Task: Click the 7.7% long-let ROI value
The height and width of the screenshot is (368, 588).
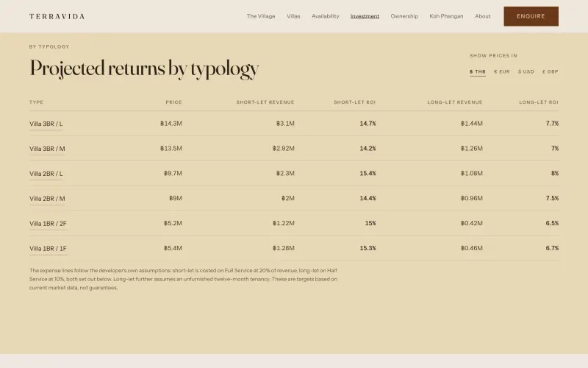Action: pos(553,123)
